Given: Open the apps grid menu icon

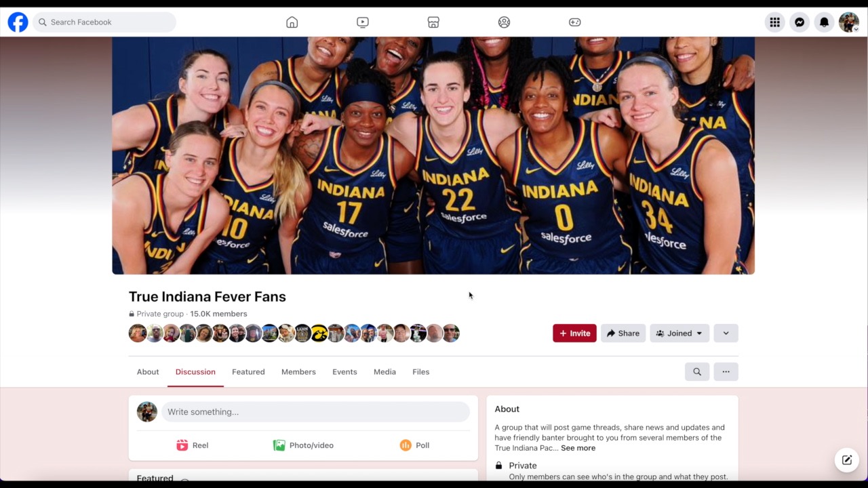Looking at the screenshot, I should [x=775, y=22].
